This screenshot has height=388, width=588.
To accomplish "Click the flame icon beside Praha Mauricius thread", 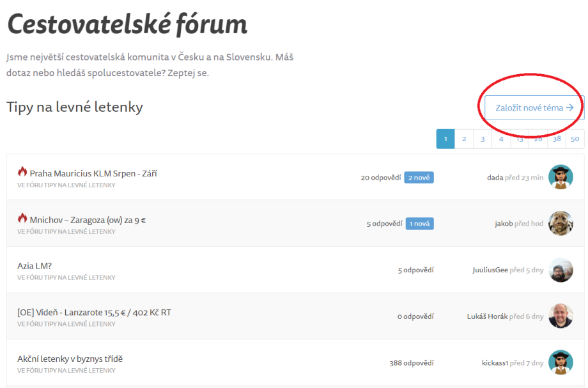I will click(22, 172).
